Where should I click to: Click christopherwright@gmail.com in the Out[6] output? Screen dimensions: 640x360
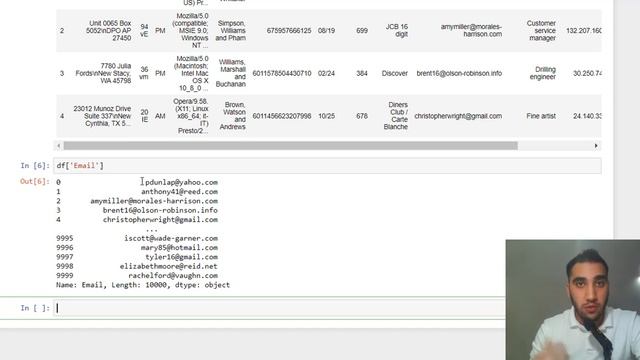(160, 220)
